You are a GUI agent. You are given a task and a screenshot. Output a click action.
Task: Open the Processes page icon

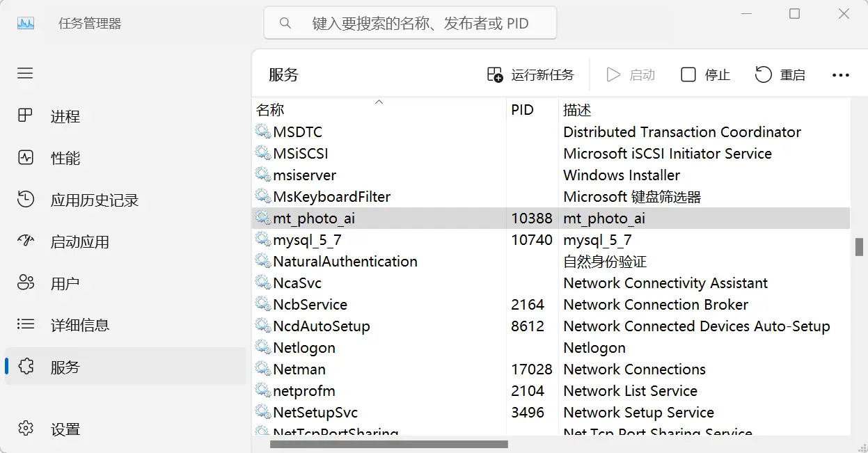26,116
